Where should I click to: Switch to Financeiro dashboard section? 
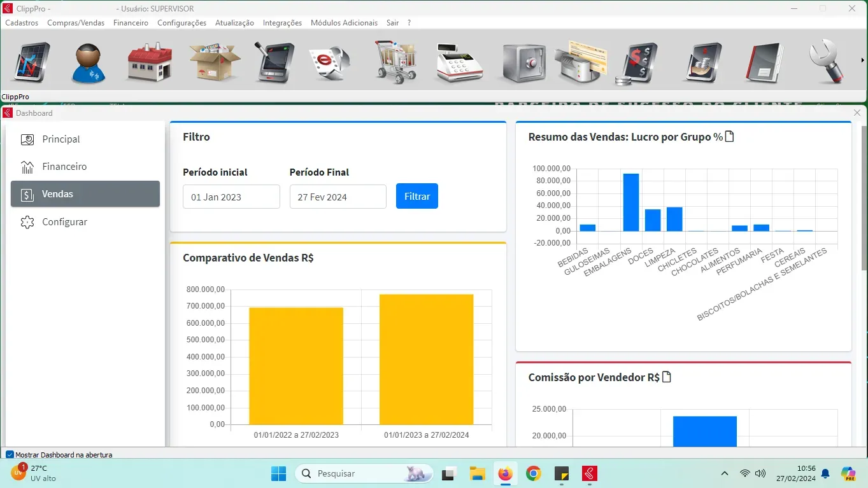tap(64, 167)
